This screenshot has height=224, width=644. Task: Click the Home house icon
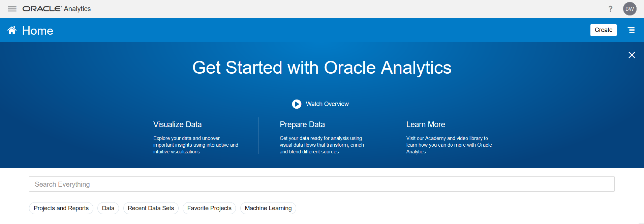pyautogui.click(x=12, y=30)
